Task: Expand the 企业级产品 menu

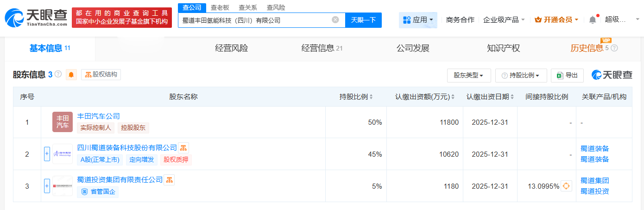Action: (x=504, y=20)
